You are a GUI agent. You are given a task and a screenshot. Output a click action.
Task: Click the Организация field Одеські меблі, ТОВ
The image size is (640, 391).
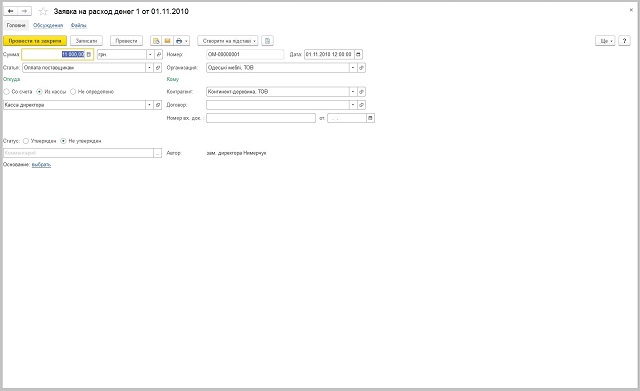tap(278, 68)
